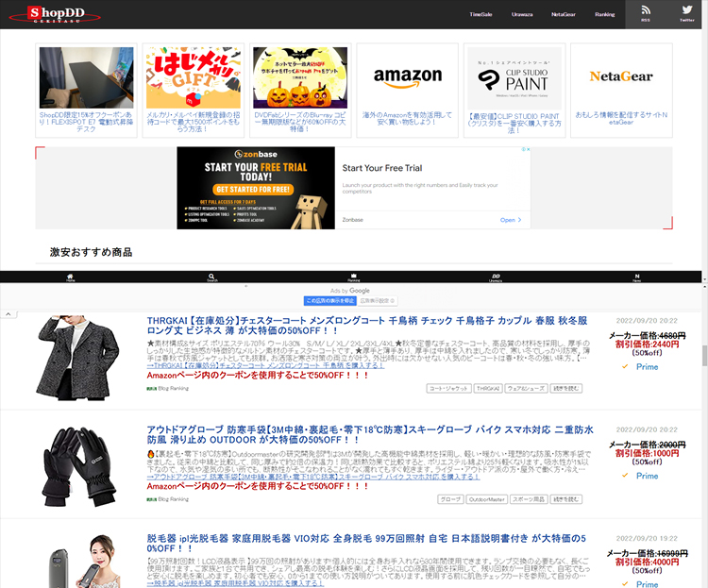This screenshot has height=588, width=708.
Task: Select NetaGear in top navigation
Action: tap(564, 14)
